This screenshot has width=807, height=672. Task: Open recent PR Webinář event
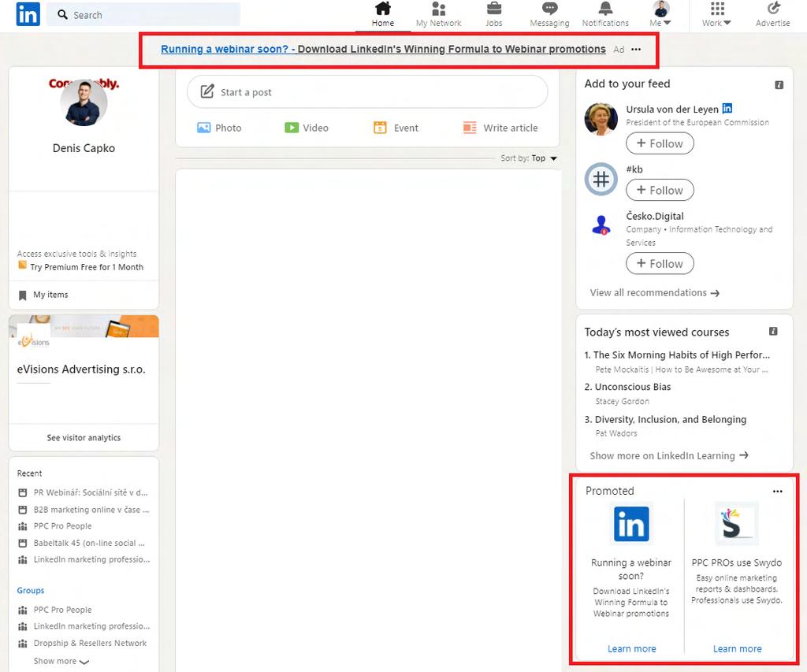pos(91,492)
